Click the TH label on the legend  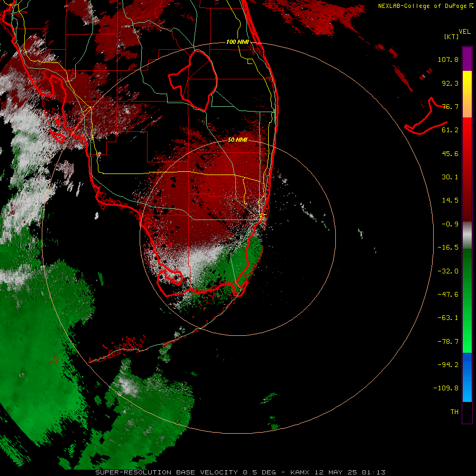point(454,412)
